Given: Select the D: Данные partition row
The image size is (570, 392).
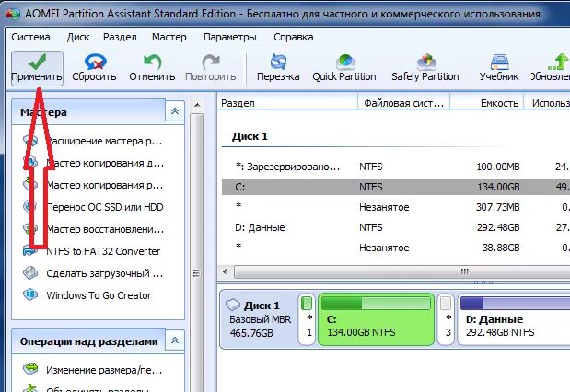Looking at the screenshot, I should (x=396, y=227).
